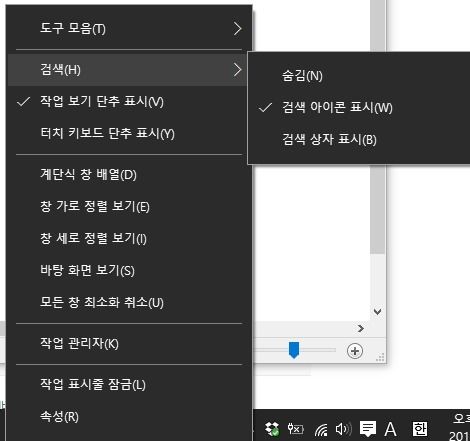Choose 계단식 창 배열(D)
Screen dimensions: 470x441
129,175
